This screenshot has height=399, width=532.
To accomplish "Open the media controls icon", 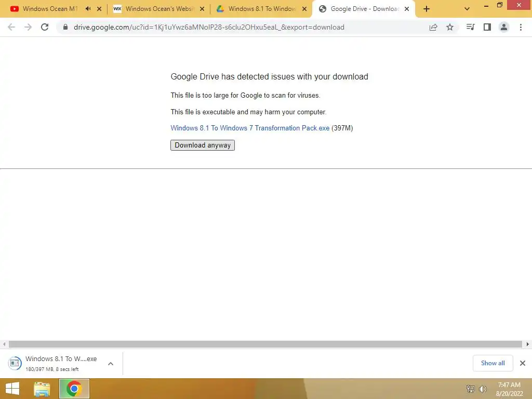I will point(470,27).
